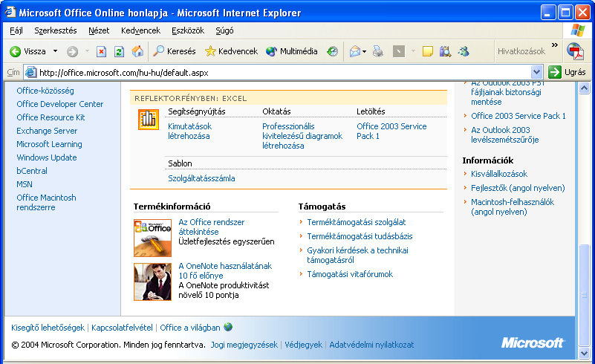Open the Mail button dropdown arrow
Screen dimensions: 595x364
click(364, 51)
